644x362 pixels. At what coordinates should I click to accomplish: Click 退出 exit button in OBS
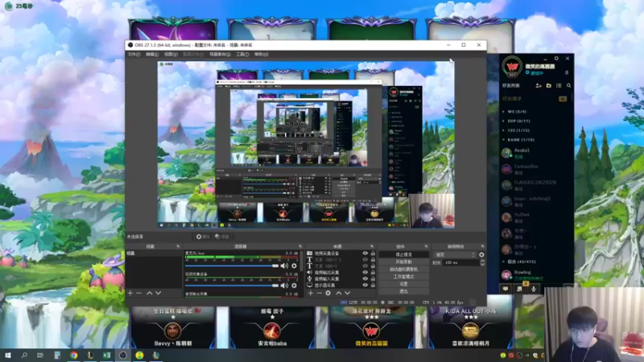(x=404, y=291)
